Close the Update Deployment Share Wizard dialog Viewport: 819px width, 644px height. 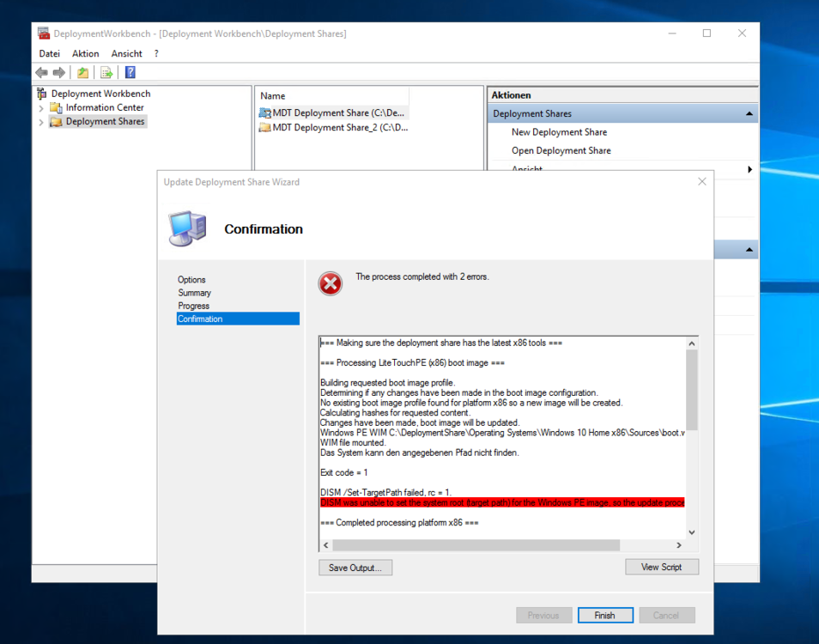pyautogui.click(x=701, y=182)
